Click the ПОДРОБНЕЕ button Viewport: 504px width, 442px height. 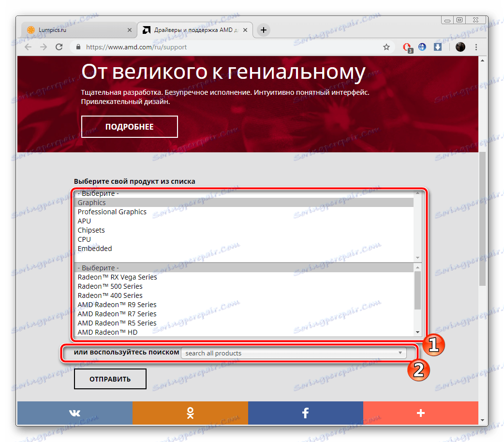coord(129,126)
